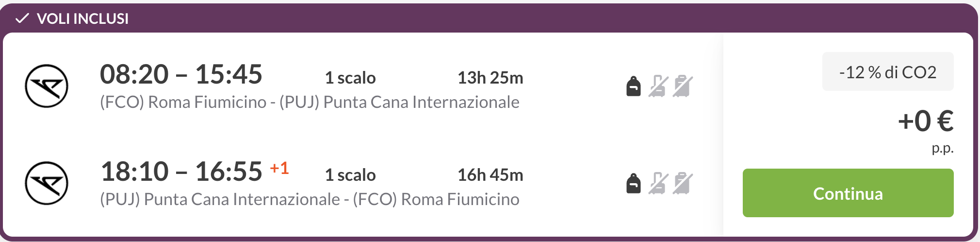The image size is (980, 242).
Task: Click the outbound crossed-out checked luggage icon
Action: (x=683, y=86)
